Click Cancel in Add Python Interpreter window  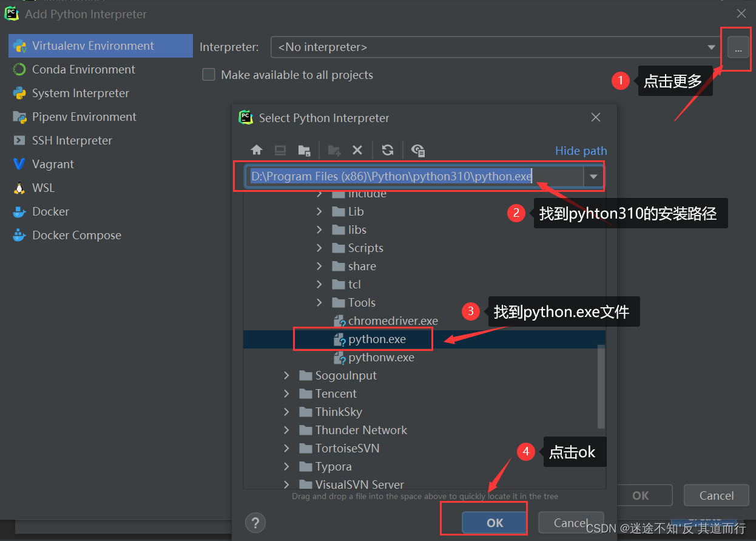717,495
